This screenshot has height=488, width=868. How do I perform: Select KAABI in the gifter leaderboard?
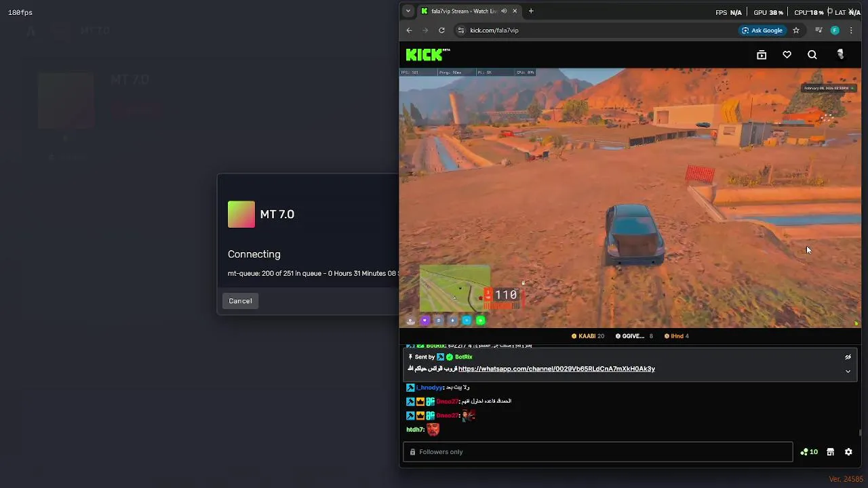(588, 336)
